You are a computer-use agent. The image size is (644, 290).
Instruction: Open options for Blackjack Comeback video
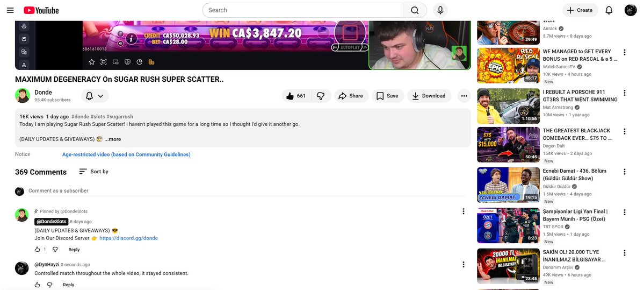pos(624,131)
